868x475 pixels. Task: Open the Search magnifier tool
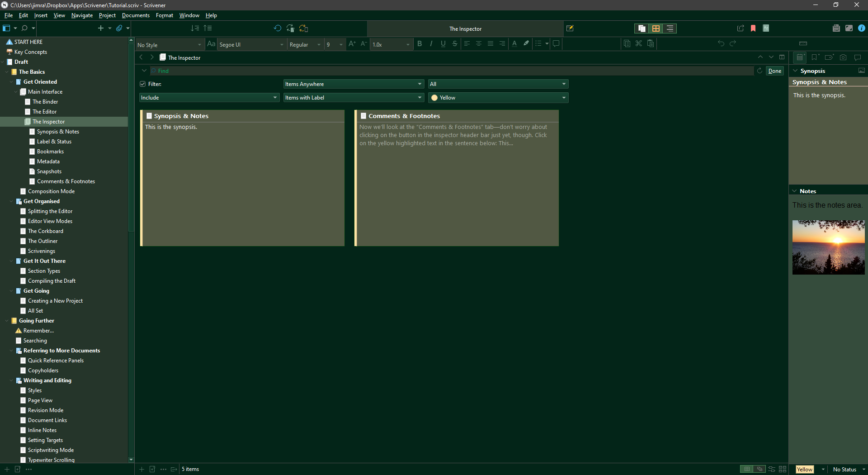pos(24,28)
